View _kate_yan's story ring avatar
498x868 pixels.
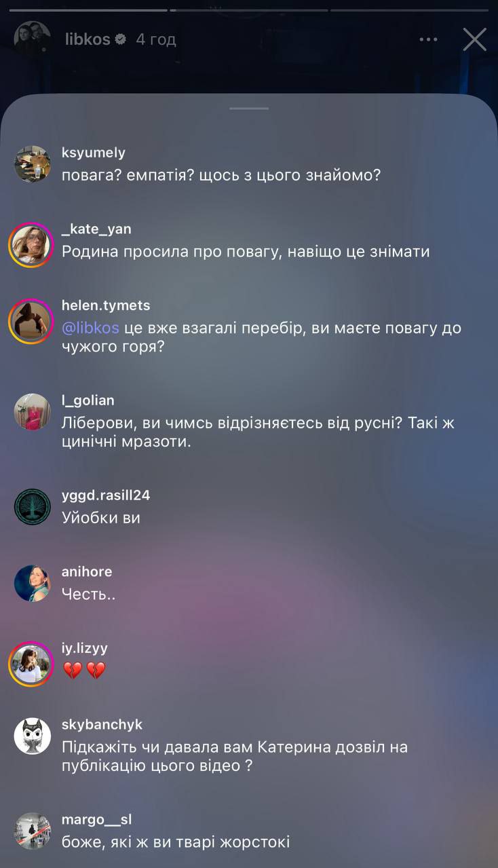coord(31,244)
